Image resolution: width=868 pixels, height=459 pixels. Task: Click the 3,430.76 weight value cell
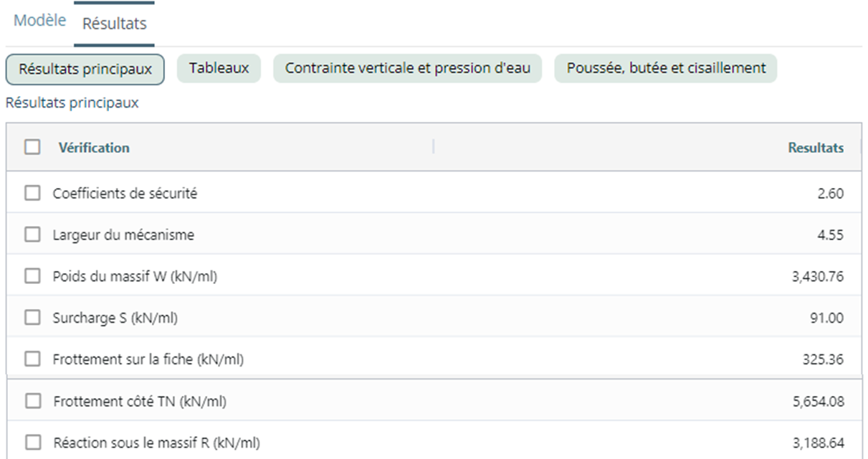[817, 276]
